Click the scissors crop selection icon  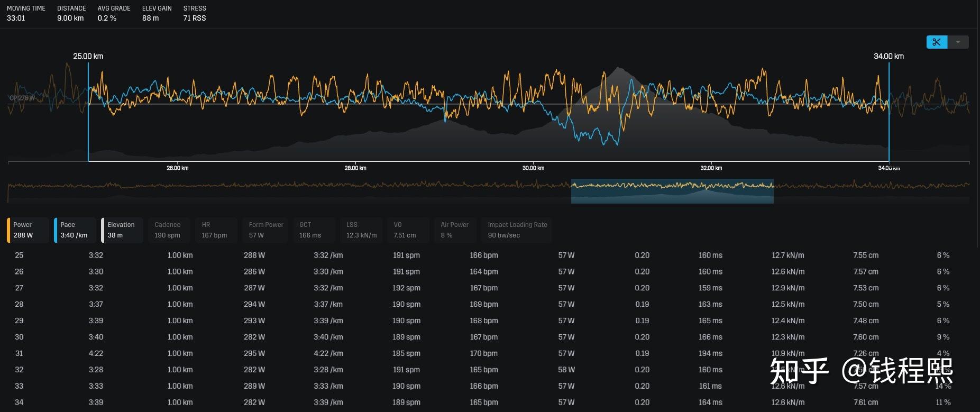[x=937, y=42]
